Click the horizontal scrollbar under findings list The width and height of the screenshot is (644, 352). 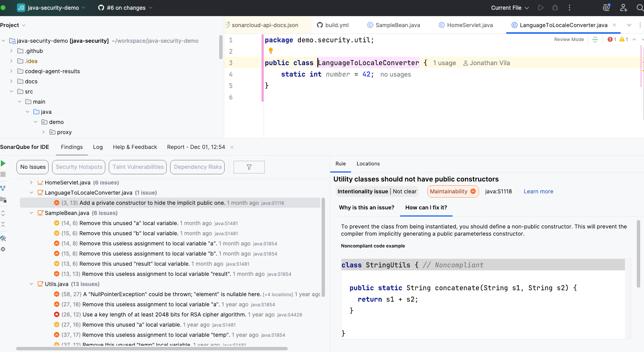(151, 349)
